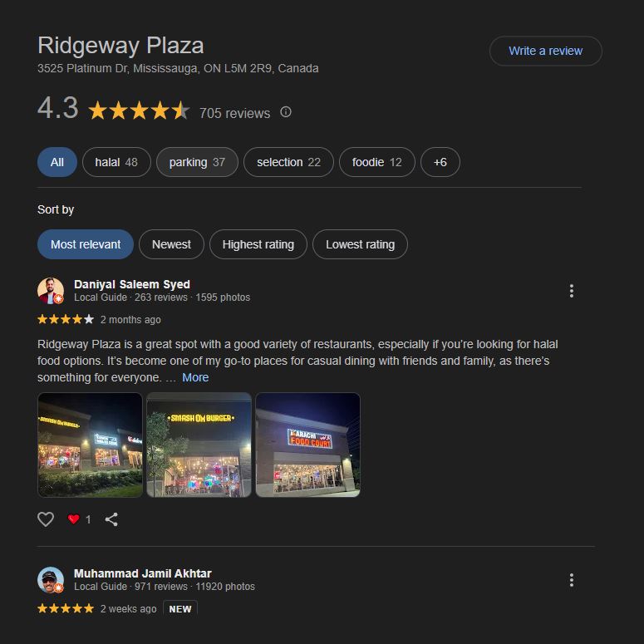This screenshot has width=644, height=644.
Task: Open the three-dot menu for Muhammad Jamil Akhtar's review
Action: click(x=572, y=580)
